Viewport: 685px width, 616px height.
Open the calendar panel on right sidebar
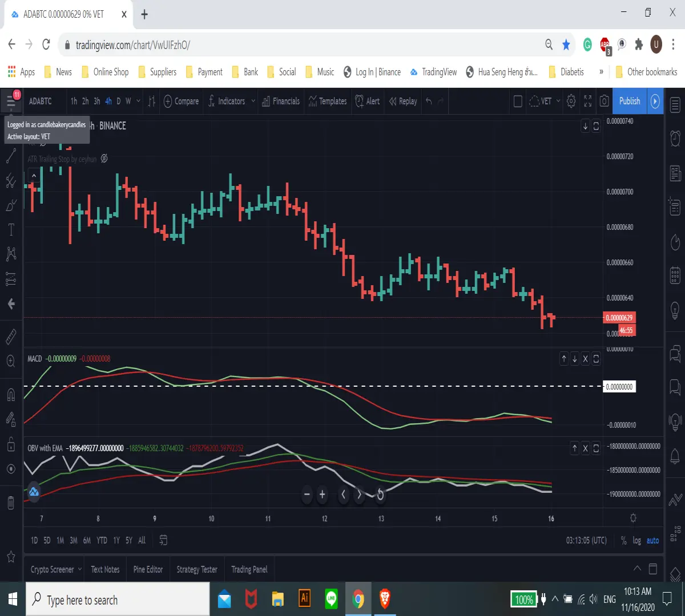(x=675, y=275)
